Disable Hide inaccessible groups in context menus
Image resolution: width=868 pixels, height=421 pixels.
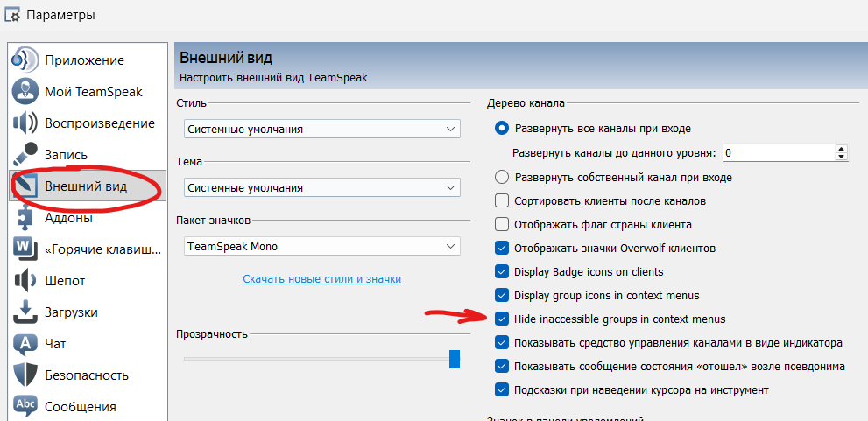coord(502,319)
